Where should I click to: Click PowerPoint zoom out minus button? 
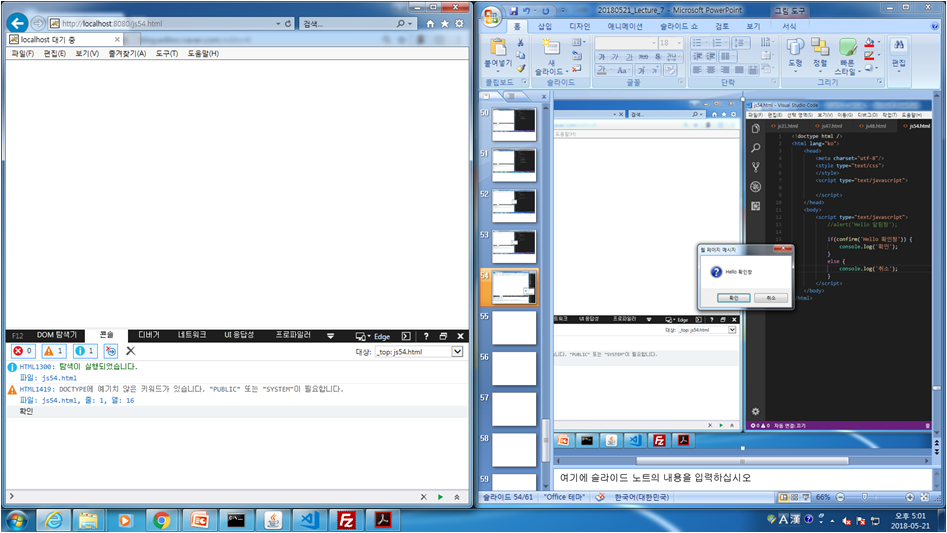[x=840, y=497]
